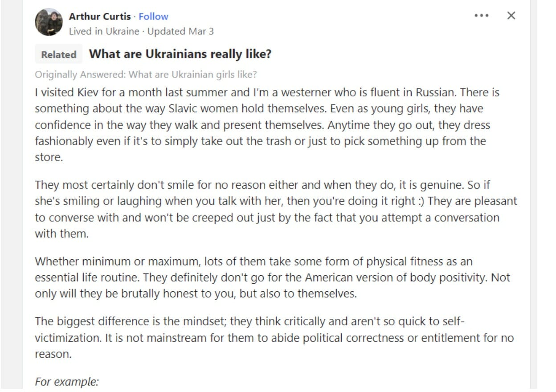
Task: Open the three-dot more options menu
Action: 481,16
